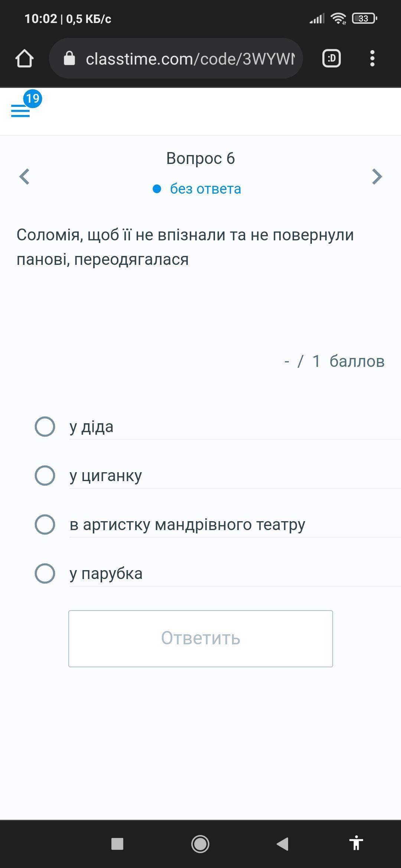Tap the "Вопрос 6" heading
The width and height of the screenshot is (401, 868).
[200, 158]
